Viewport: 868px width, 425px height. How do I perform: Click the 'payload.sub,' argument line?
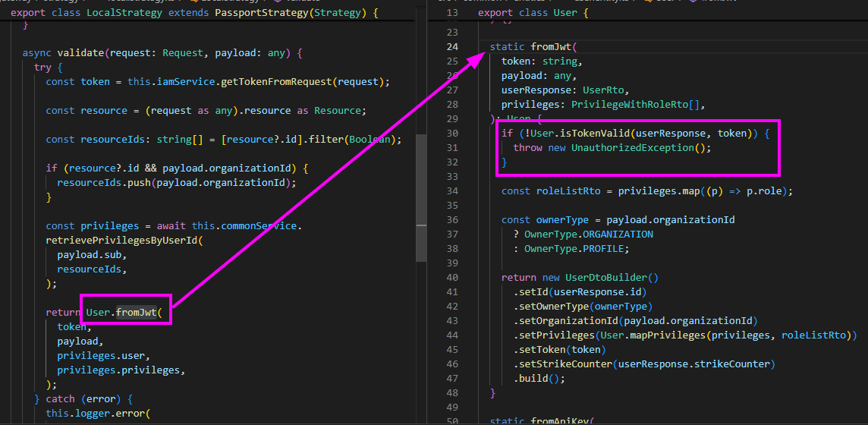[x=92, y=254]
